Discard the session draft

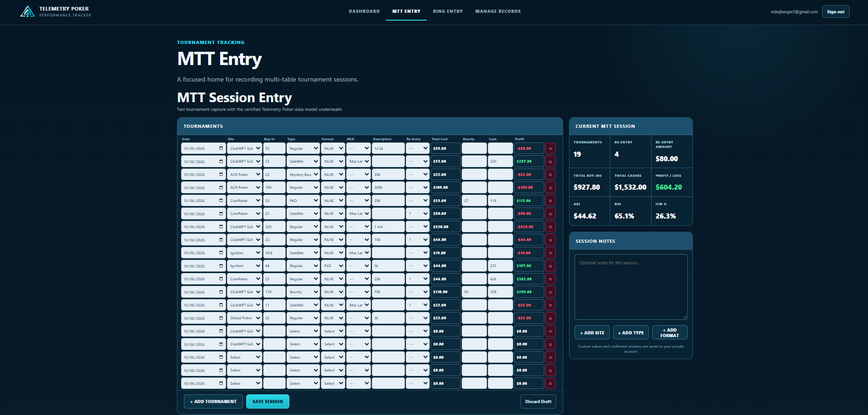point(538,401)
